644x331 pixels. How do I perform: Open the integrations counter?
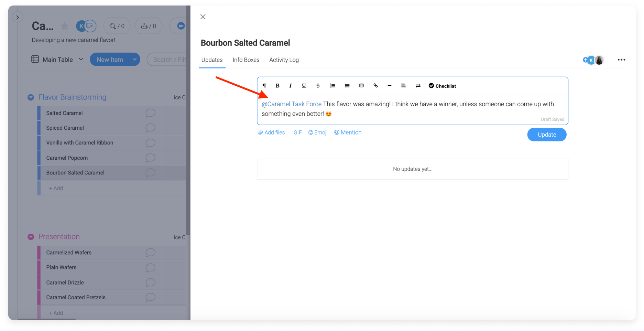coord(117,26)
